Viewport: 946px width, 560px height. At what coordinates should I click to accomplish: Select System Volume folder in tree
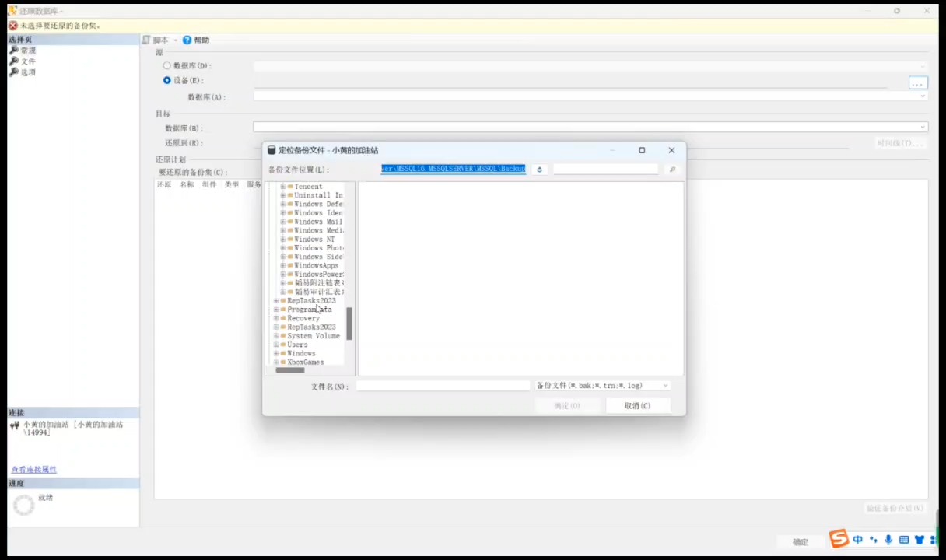314,336
